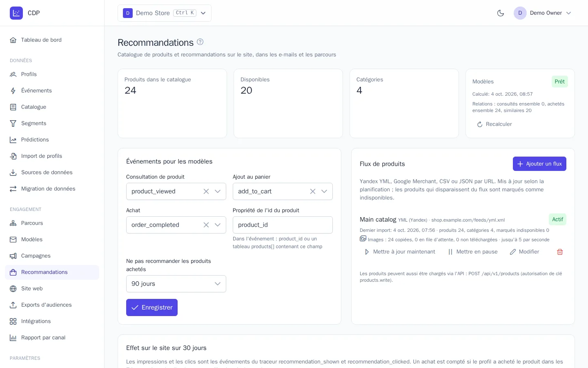Expand Consultation de produit dropdown arrow
588x368 pixels.
(x=218, y=191)
